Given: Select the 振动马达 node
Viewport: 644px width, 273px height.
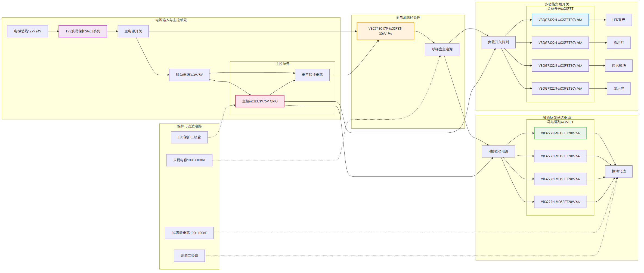Looking at the screenshot, I should pyautogui.click(x=619, y=172).
